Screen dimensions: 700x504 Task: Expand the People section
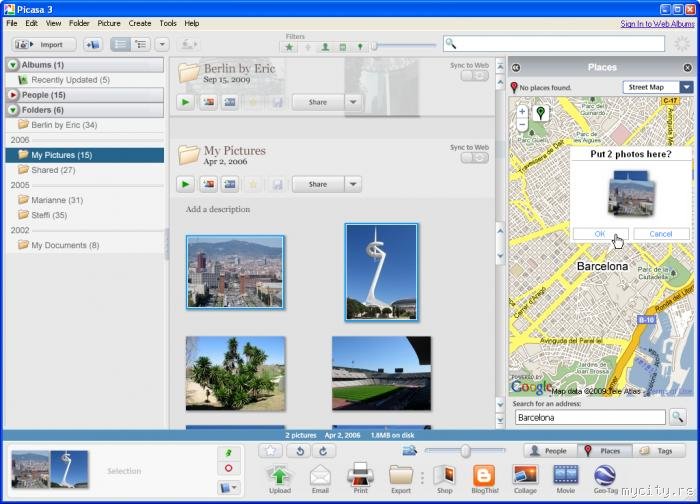12,95
